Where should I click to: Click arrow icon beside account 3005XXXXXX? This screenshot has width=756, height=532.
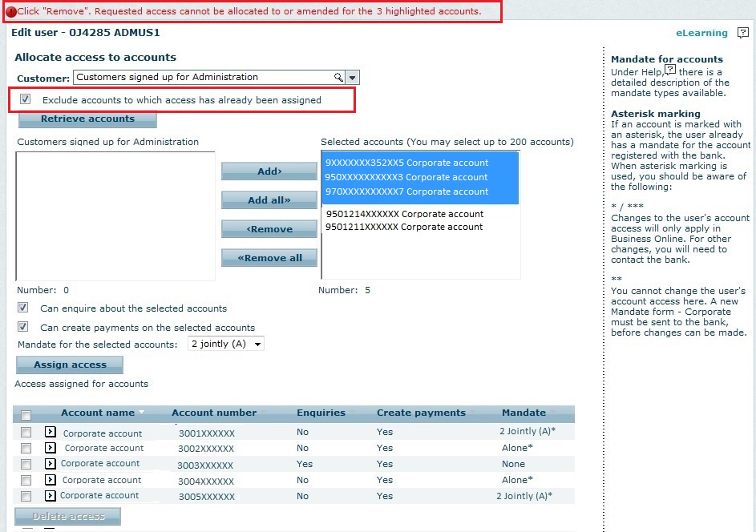50,496
